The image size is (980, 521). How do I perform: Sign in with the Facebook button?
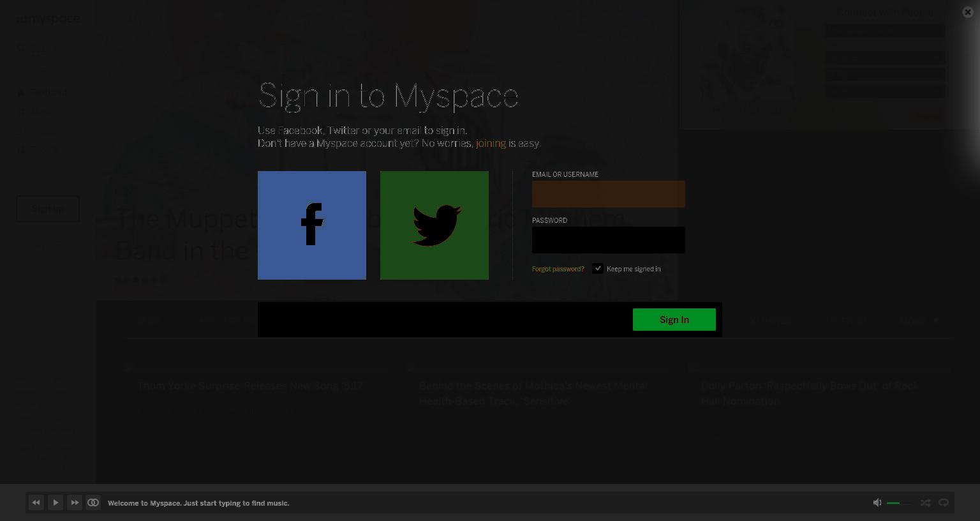[312, 225]
